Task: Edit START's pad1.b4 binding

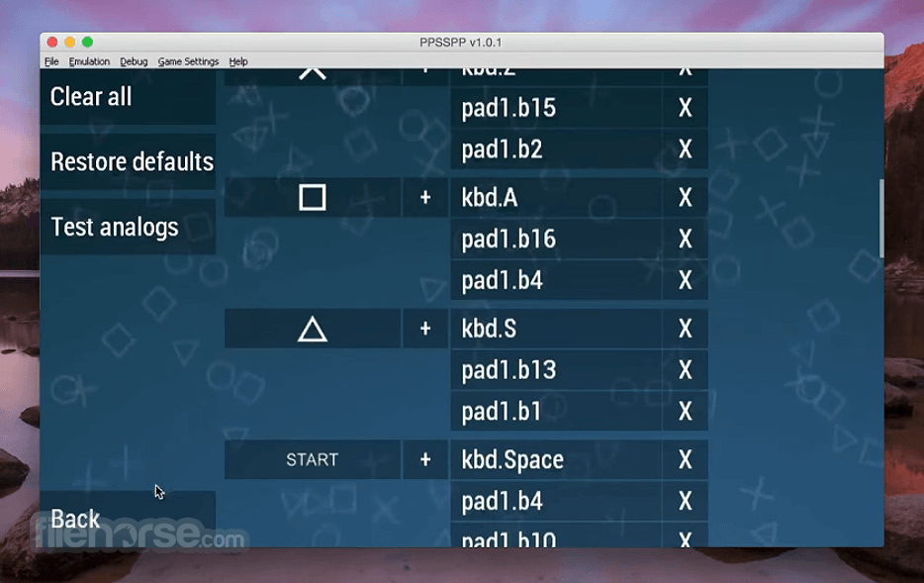Action: point(556,501)
